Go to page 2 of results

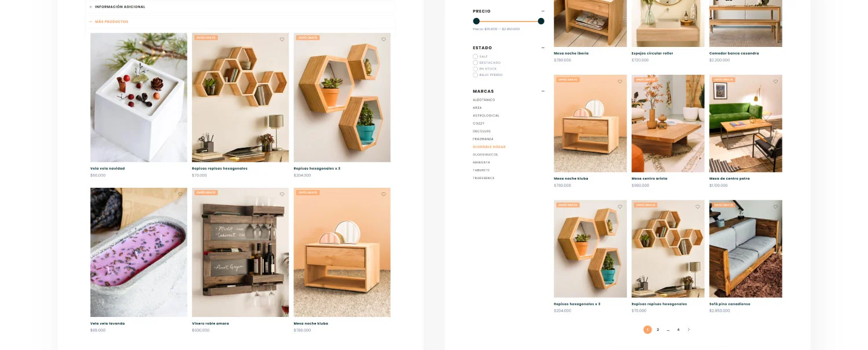658,330
